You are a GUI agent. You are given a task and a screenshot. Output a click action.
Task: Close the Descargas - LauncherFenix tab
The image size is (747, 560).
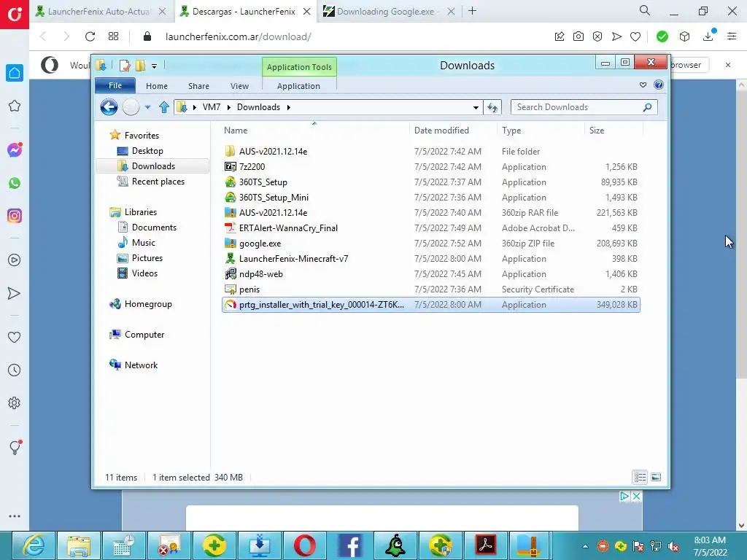coord(307,12)
